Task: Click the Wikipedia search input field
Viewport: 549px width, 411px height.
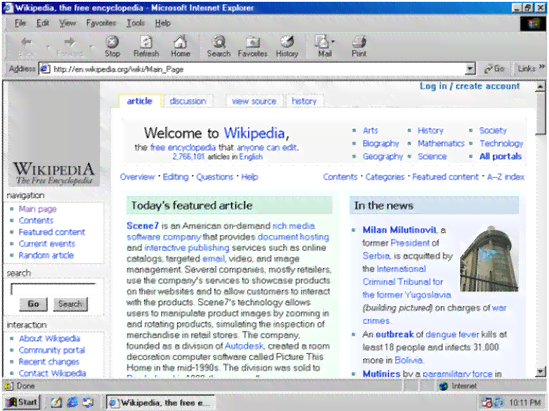Action: click(53, 289)
